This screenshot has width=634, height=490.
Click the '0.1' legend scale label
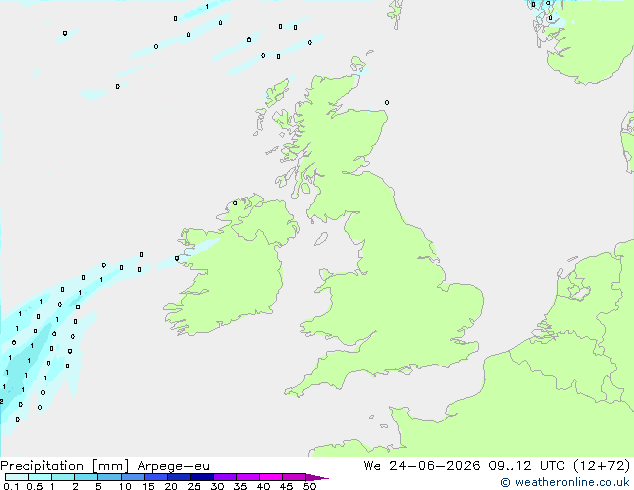click(x=11, y=486)
